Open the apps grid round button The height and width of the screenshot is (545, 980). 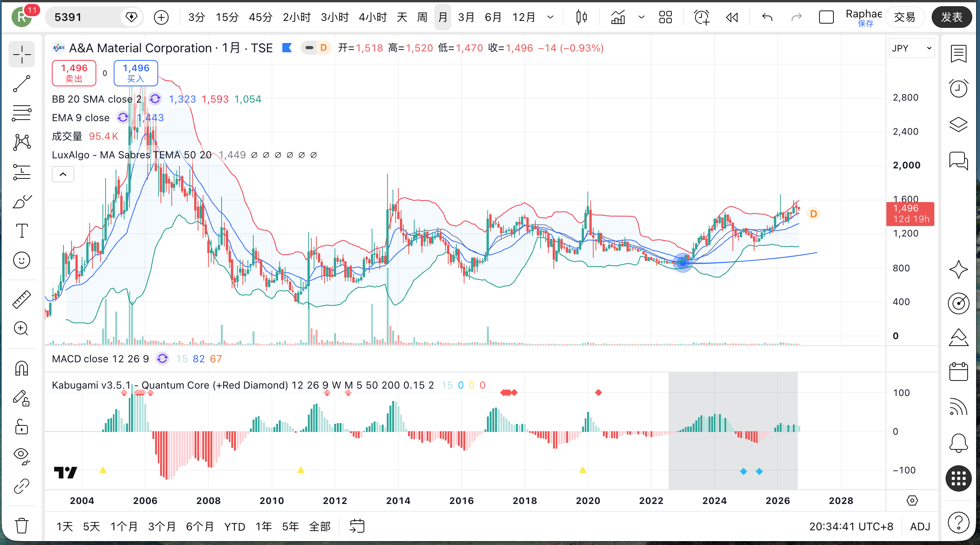coord(958,478)
